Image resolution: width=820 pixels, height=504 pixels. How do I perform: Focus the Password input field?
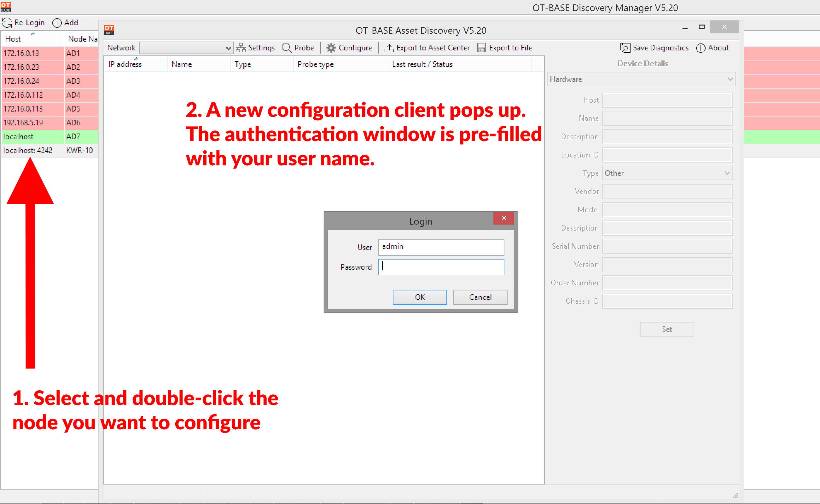click(x=441, y=267)
